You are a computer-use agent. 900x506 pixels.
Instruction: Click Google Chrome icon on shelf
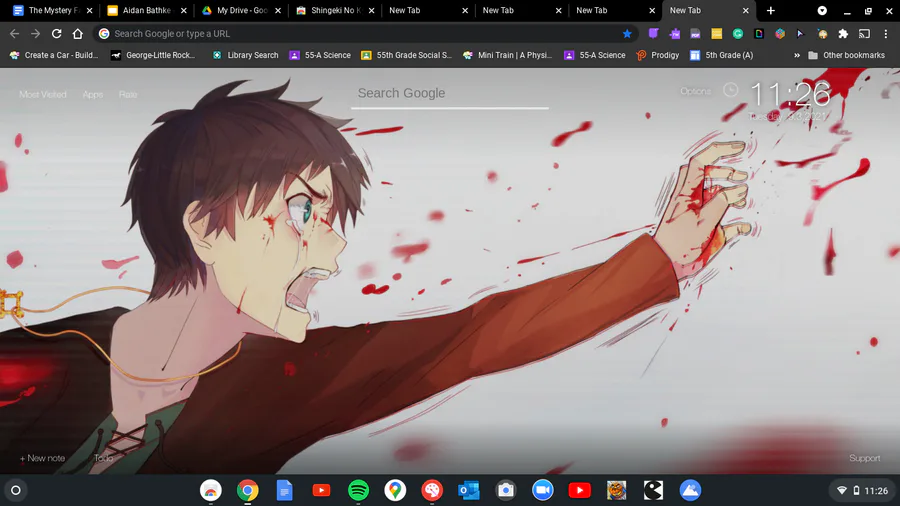pyautogui.click(x=247, y=490)
